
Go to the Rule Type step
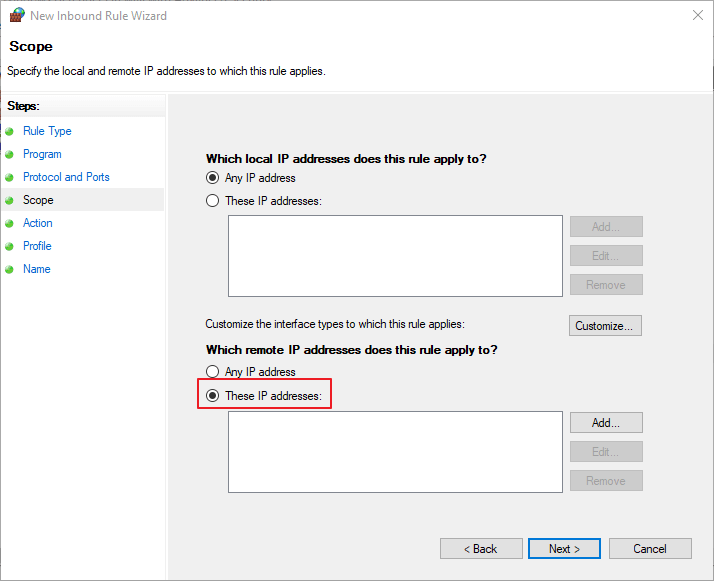coord(47,131)
